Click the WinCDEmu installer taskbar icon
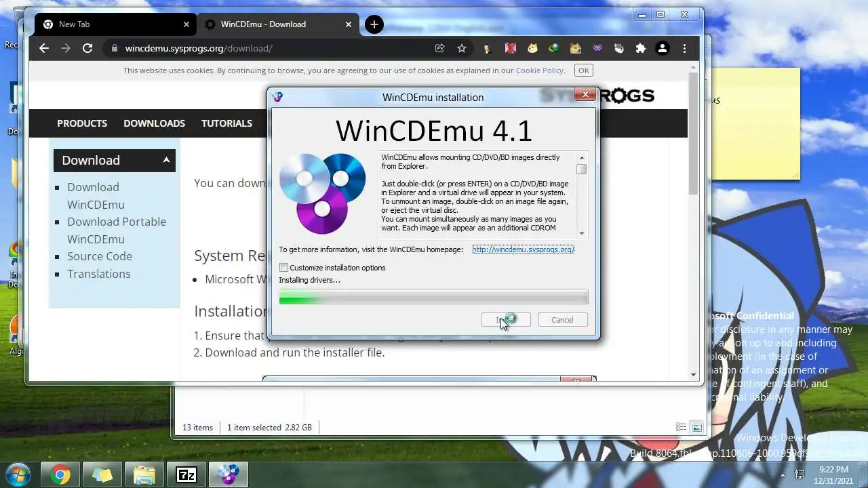Viewport: 868px width, 488px height. [x=228, y=475]
